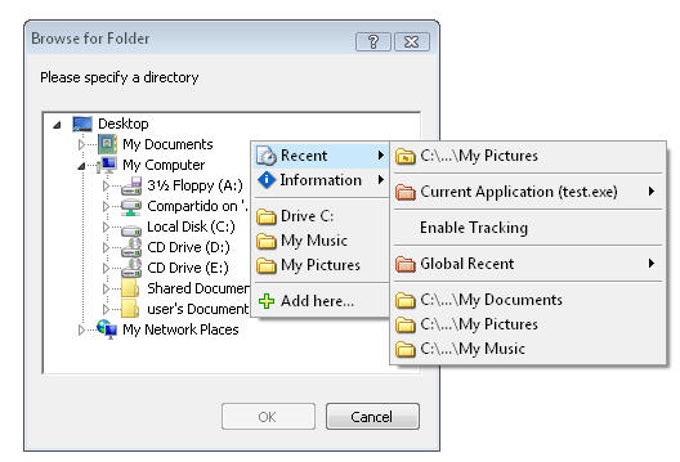Expand the My Network Places node
Image resolution: width=680 pixels, height=462 pixels.
tap(82, 330)
